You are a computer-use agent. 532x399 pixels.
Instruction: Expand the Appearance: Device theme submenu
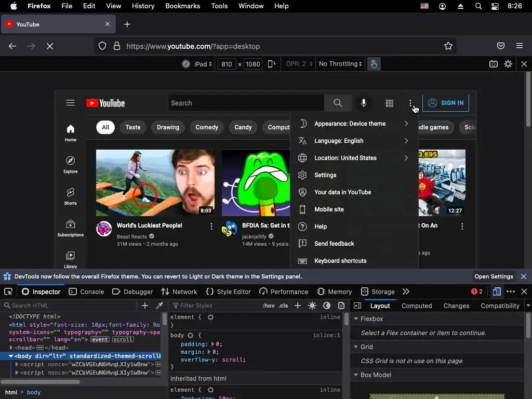(x=354, y=124)
